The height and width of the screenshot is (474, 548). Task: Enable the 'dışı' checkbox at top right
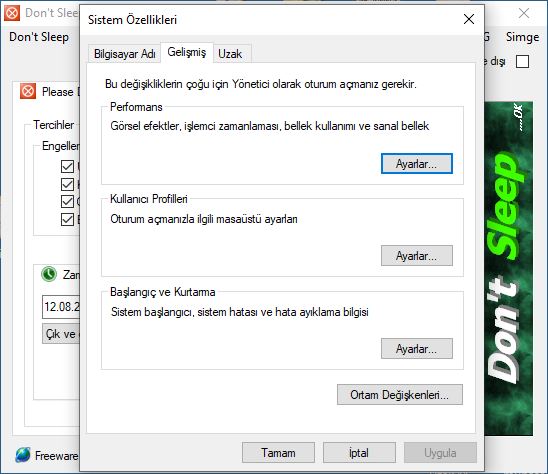[x=522, y=62]
